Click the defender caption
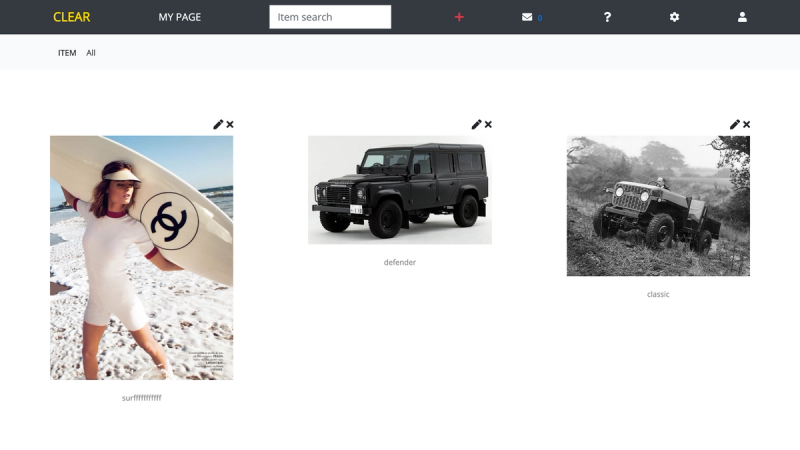800x450 pixels. 399,262
